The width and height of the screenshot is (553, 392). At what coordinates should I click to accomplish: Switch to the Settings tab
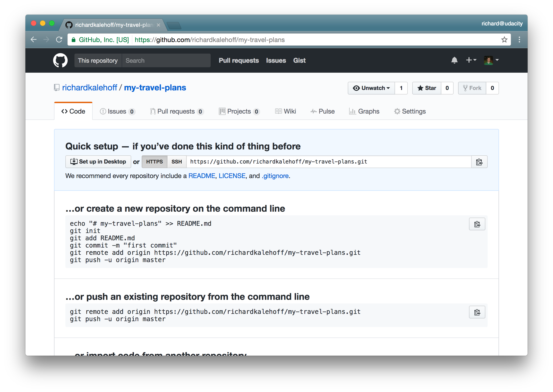[410, 111]
